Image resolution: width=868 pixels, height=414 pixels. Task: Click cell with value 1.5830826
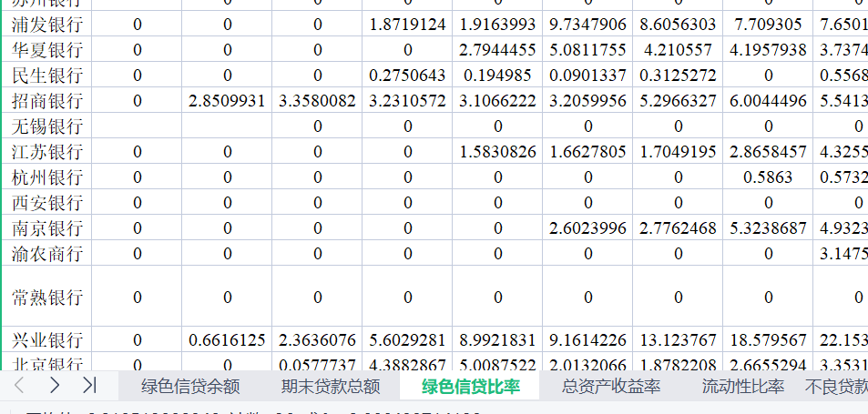point(497,151)
